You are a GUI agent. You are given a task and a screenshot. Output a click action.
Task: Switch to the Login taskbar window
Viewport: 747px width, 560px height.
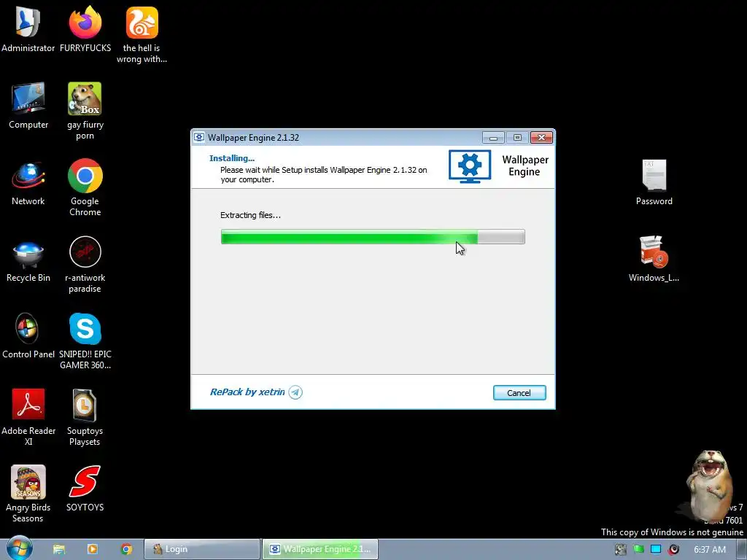click(202, 549)
